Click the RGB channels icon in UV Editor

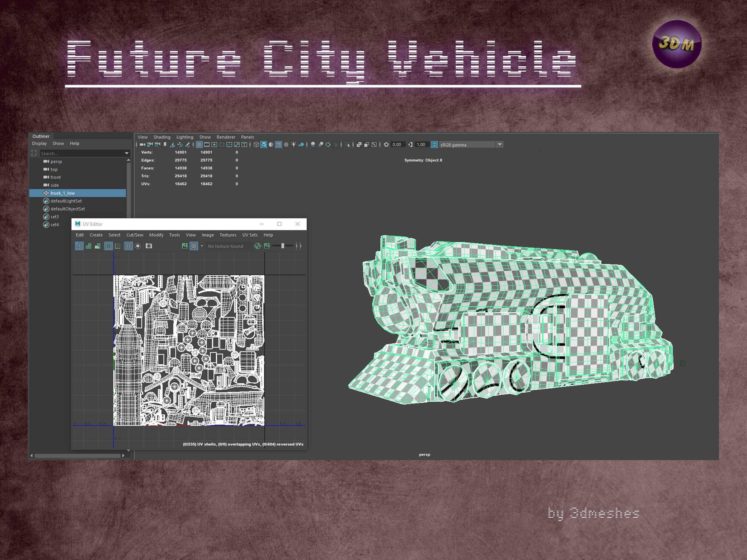(258, 246)
